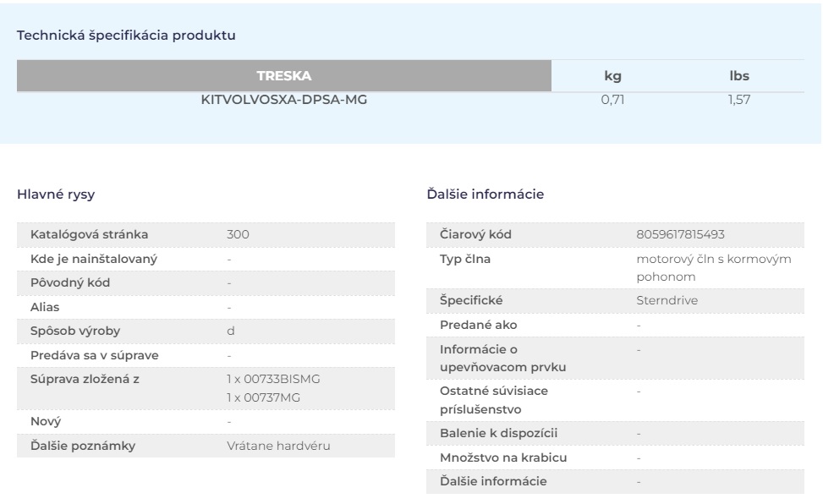Select the Sterndrive specific value
The width and height of the screenshot is (823, 504).
coord(667,301)
